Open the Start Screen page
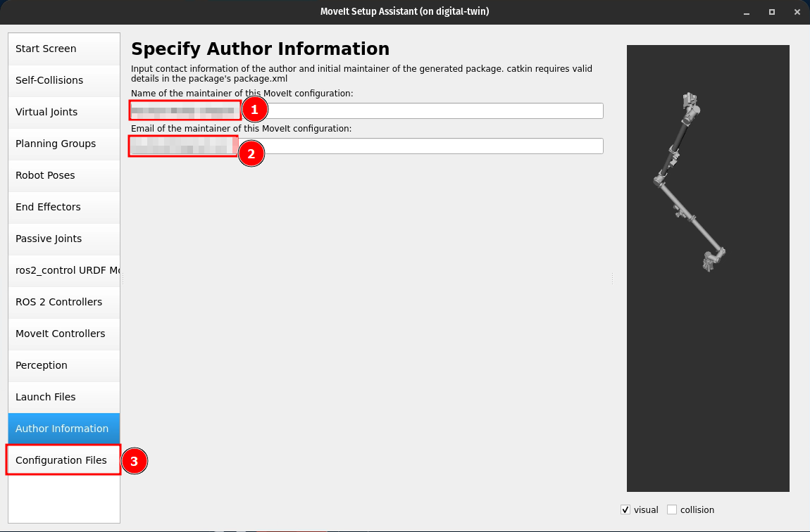This screenshot has width=810, height=532. (x=63, y=49)
